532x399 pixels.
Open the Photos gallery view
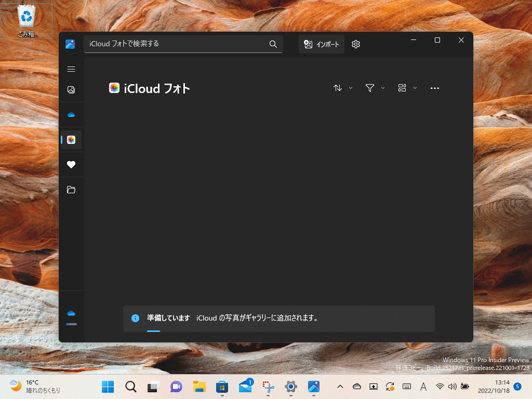coord(71,89)
